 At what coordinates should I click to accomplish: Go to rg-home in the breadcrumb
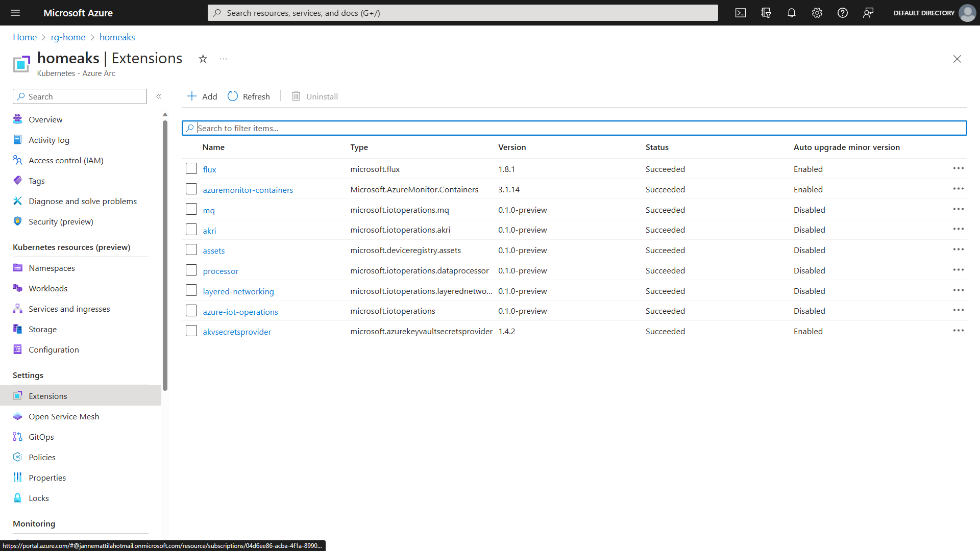(68, 37)
